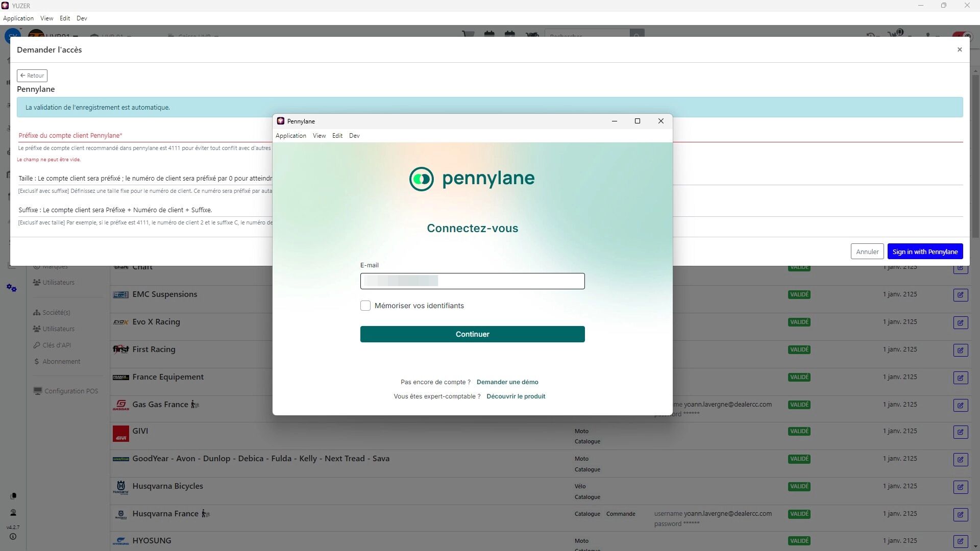The width and height of the screenshot is (980, 551).
Task: Close the Demander l'accès dialog
Action: [x=960, y=49]
